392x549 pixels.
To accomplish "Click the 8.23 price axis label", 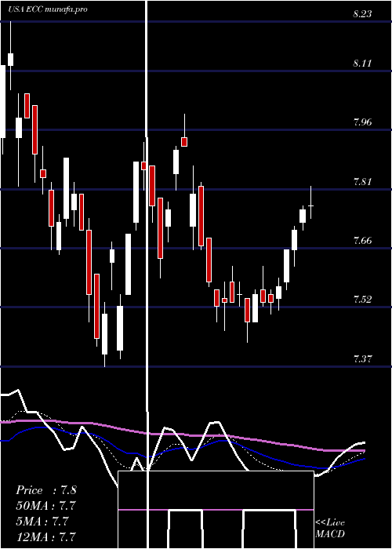I will pyautogui.click(x=361, y=14).
